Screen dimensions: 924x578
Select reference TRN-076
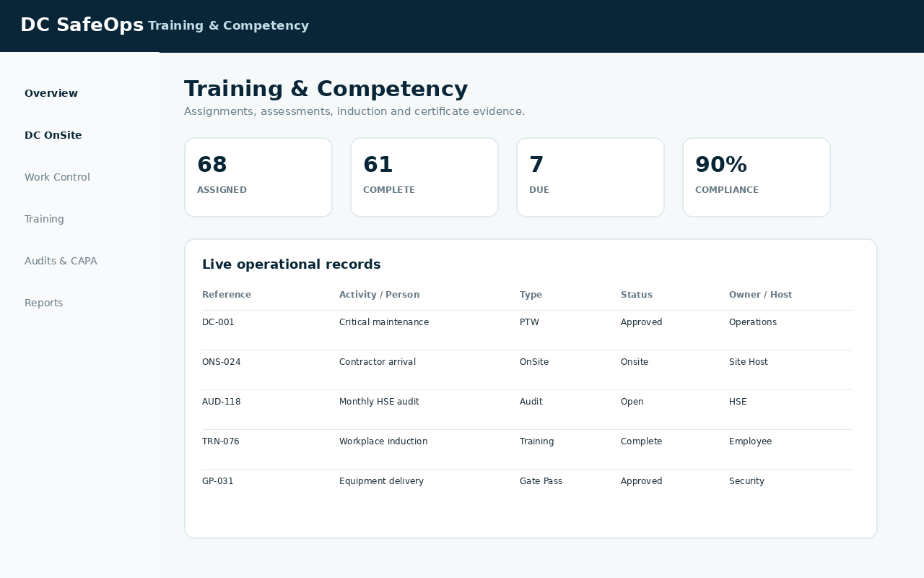[220, 441]
